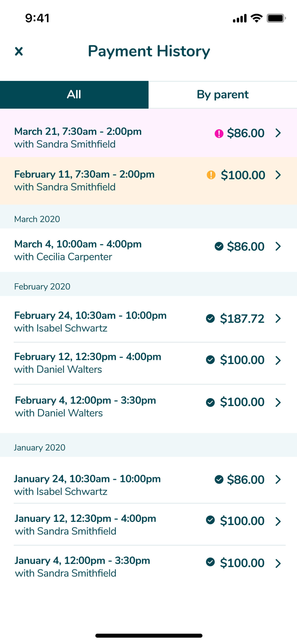Open February 11 payment details chevron
The height and width of the screenshot is (644, 297).
278,175
